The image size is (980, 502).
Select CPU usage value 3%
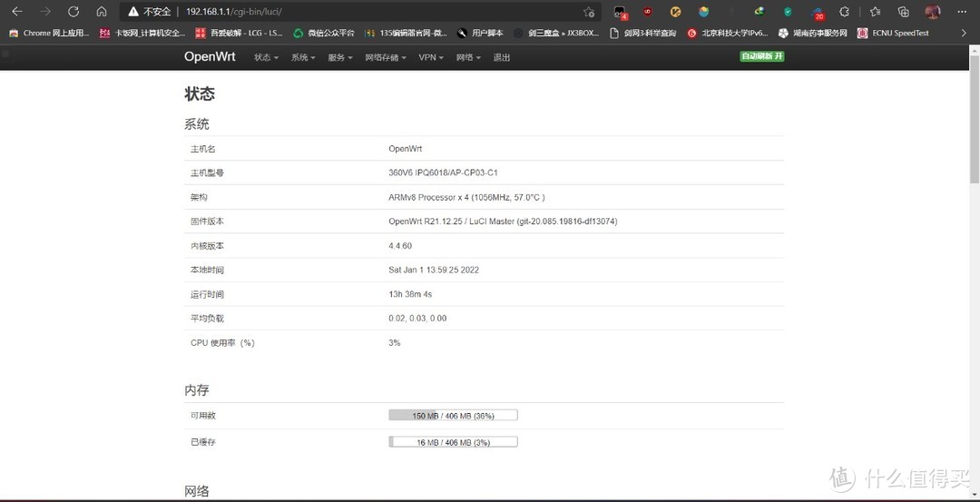click(x=395, y=342)
